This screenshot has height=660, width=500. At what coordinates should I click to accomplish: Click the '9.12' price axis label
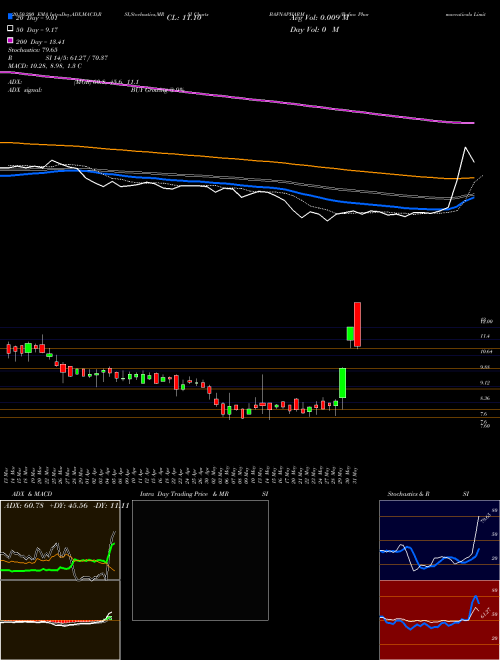[x=485, y=383]
